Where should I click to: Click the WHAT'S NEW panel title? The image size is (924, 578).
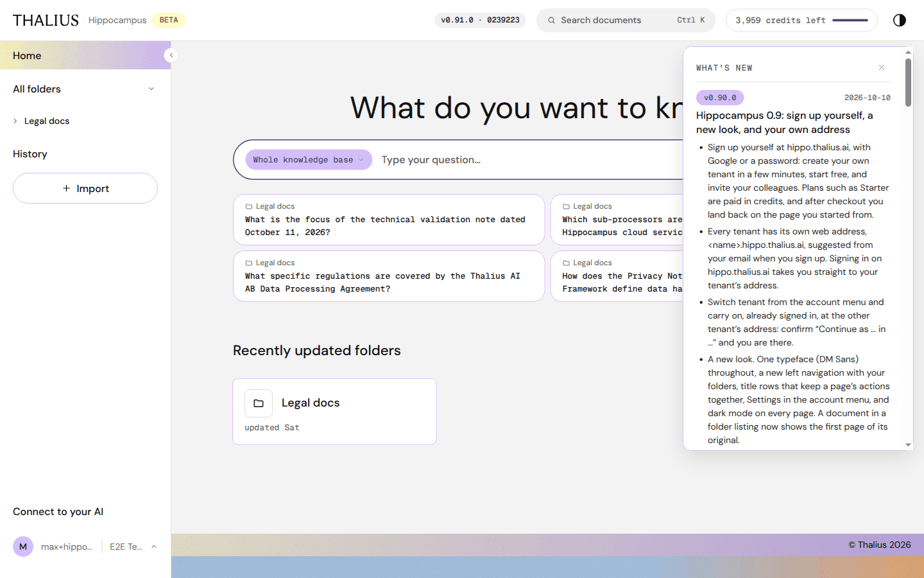pos(724,68)
